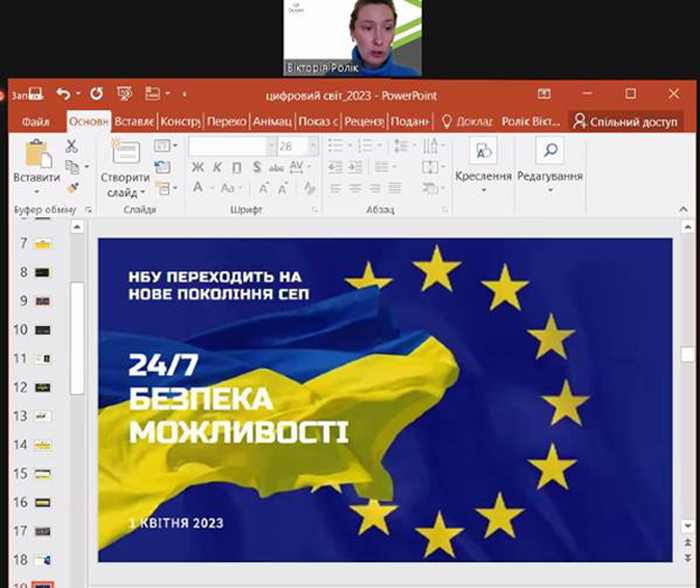Click the Cut scissors icon
Viewport: 700px width, 588px height.
click(71, 146)
